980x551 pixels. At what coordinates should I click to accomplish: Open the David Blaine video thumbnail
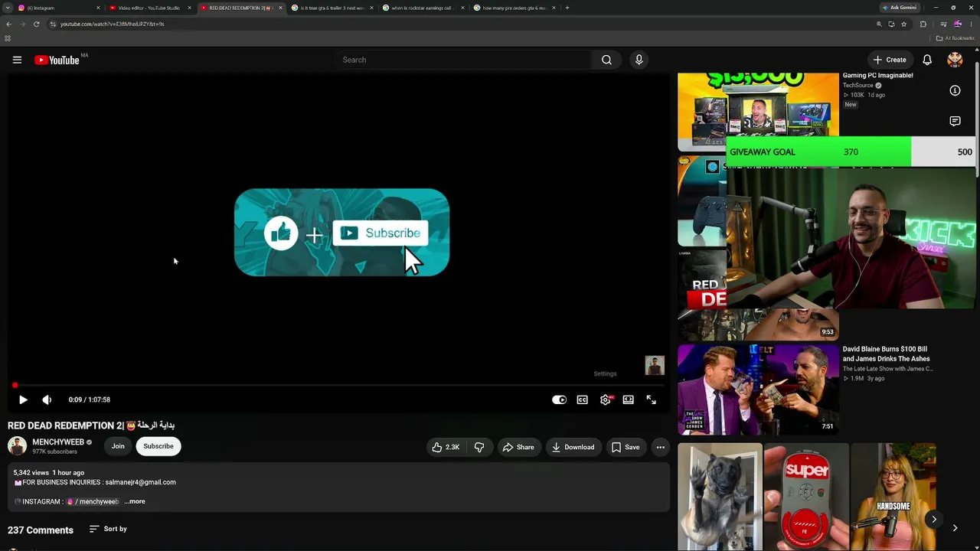coord(758,390)
